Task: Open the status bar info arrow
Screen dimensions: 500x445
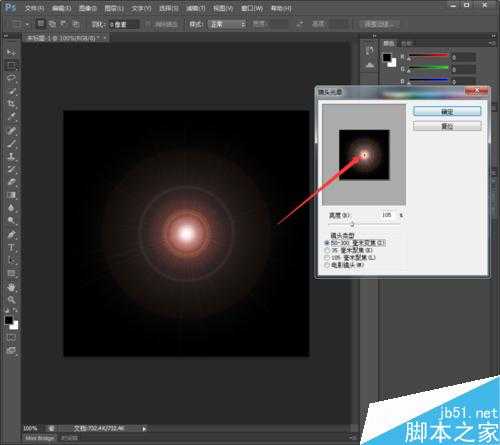Action: click(x=144, y=429)
